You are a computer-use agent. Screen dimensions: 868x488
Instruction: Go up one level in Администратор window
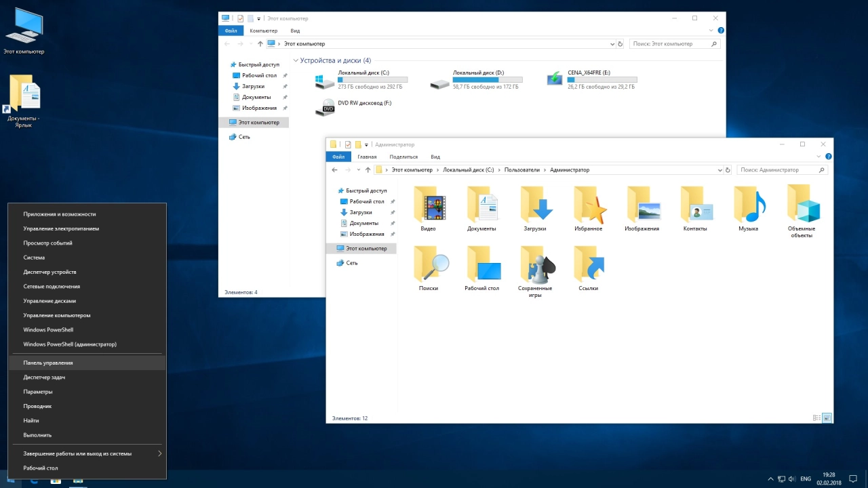click(x=368, y=170)
